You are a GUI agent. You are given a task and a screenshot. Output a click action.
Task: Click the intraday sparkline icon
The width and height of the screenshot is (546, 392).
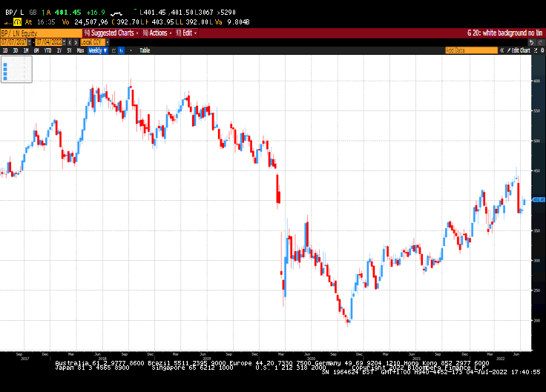pyautogui.click(x=116, y=13)
